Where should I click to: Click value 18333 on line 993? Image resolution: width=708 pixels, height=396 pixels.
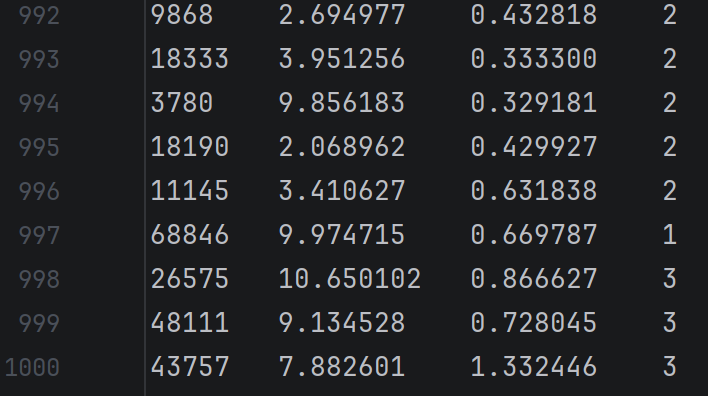coord(190,59)
